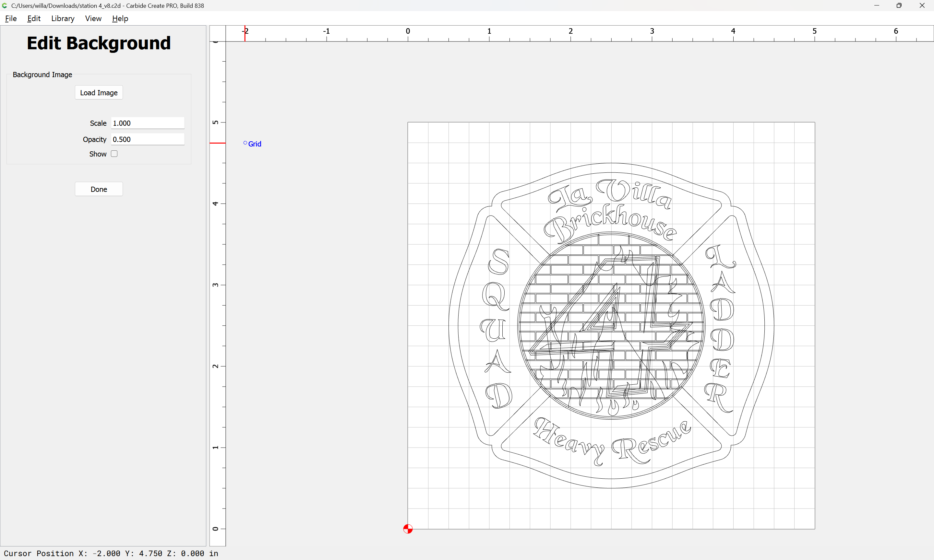Viewport: 934px width, 560px height.
Task: Click the blue Grid label on canvas
Action: (x=255, y=144)
